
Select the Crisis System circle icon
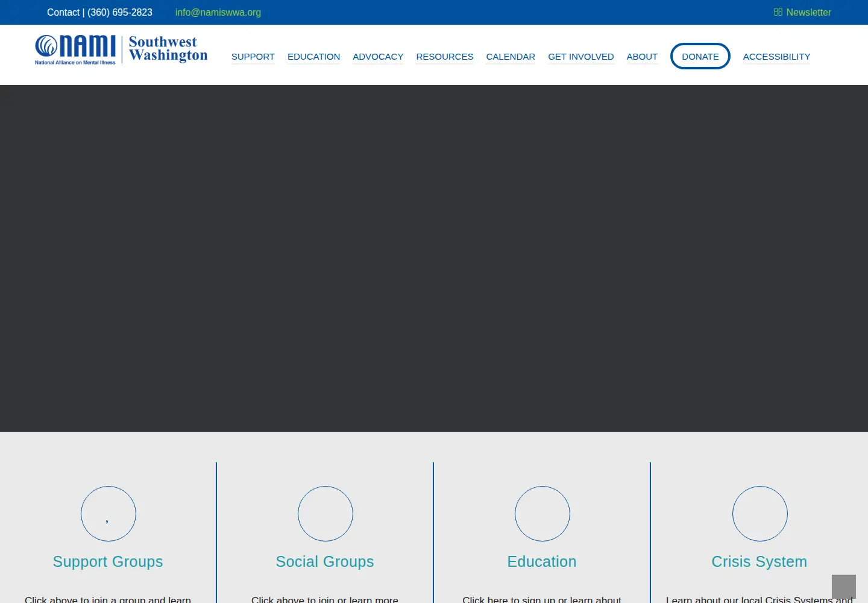760,514
